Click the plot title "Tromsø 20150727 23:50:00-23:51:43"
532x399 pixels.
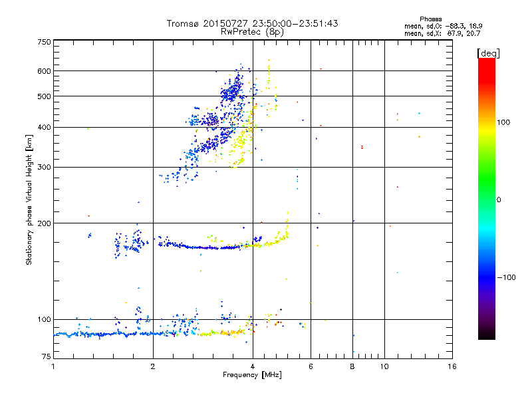[252, 23]
